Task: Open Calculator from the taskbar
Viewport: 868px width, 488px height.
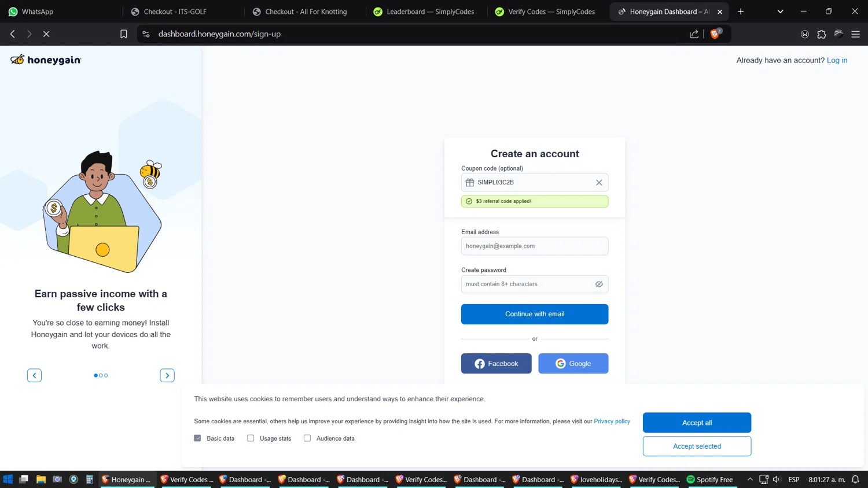Action: tap(90, 479)
